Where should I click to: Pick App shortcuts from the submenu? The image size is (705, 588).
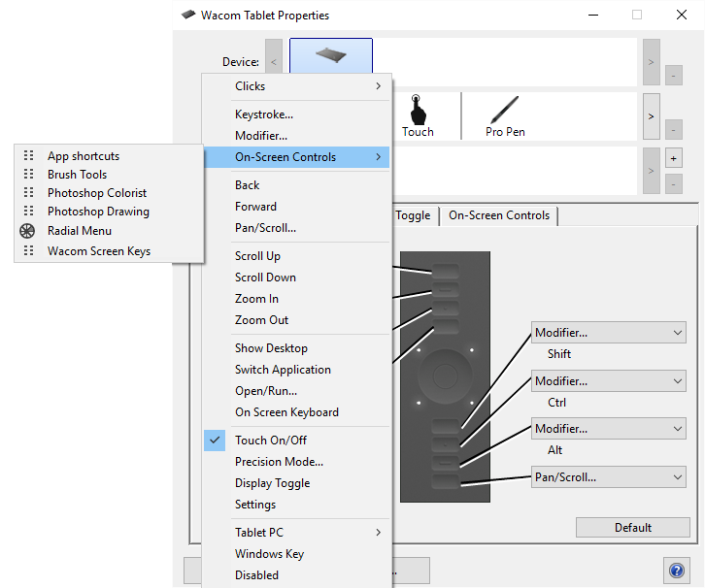coord(110,156)
